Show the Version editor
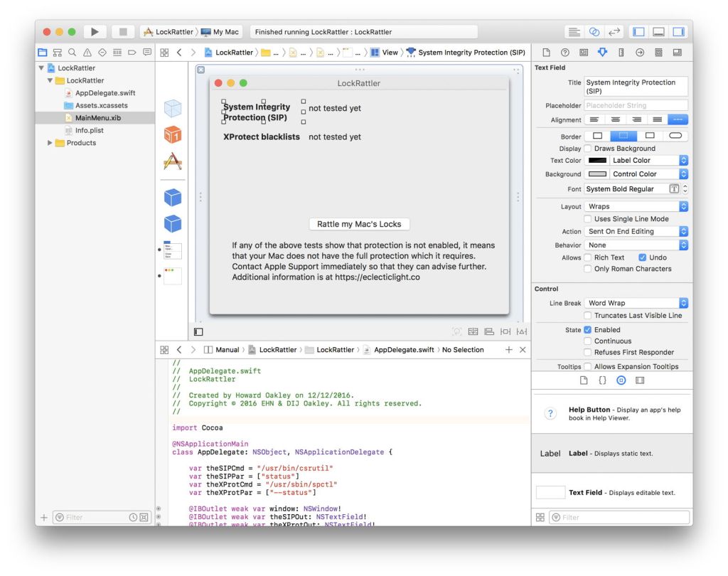The width and height of the screenshot is (728, 576). coord(614,32)
